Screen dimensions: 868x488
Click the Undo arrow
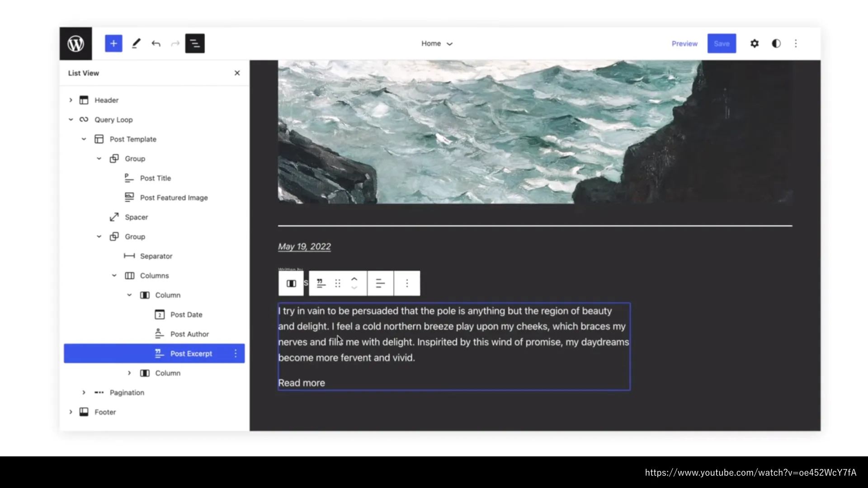point(156,43)
